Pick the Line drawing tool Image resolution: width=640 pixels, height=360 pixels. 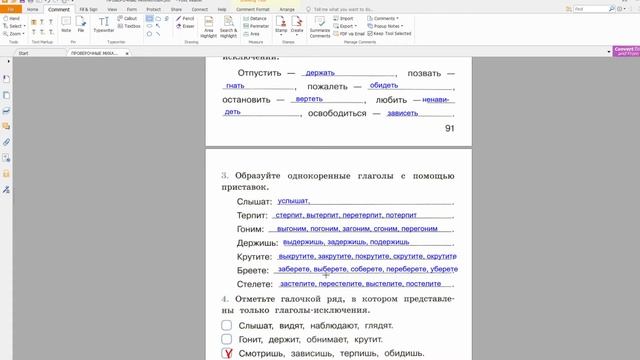coord(158,34)
